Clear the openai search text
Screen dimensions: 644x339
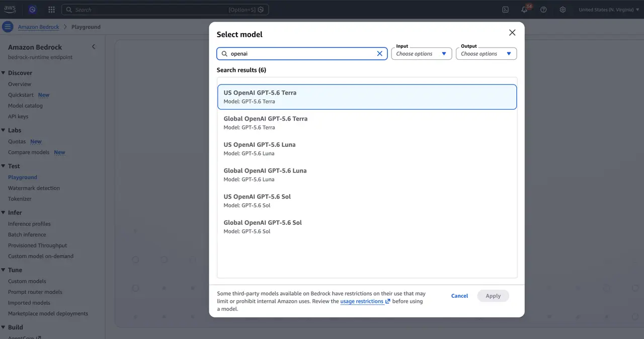pos(379,53)
